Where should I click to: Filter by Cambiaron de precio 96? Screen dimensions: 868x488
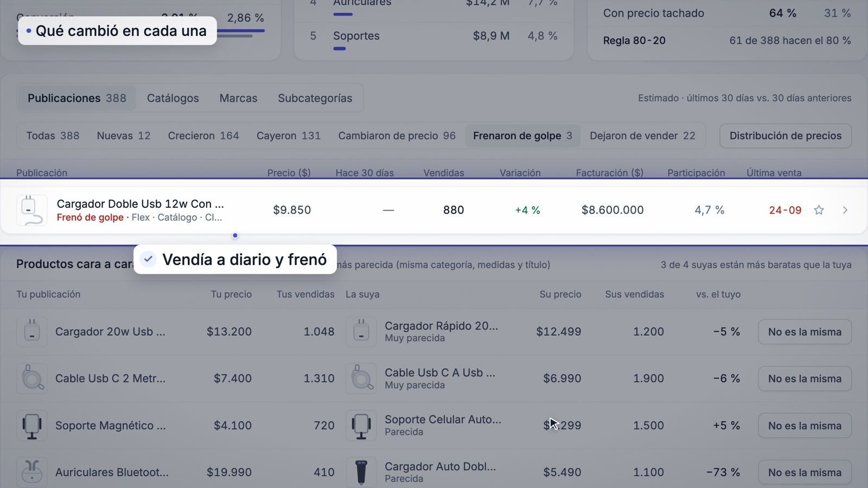(x=397, y=136)
